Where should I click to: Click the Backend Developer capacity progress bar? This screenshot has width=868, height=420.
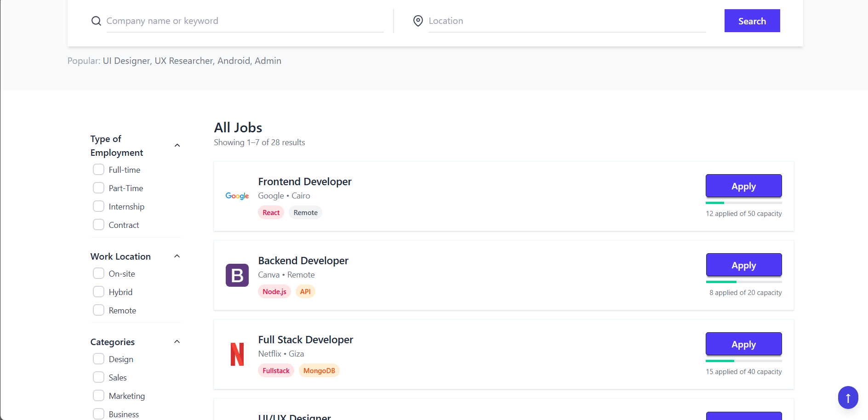(743, 282)
